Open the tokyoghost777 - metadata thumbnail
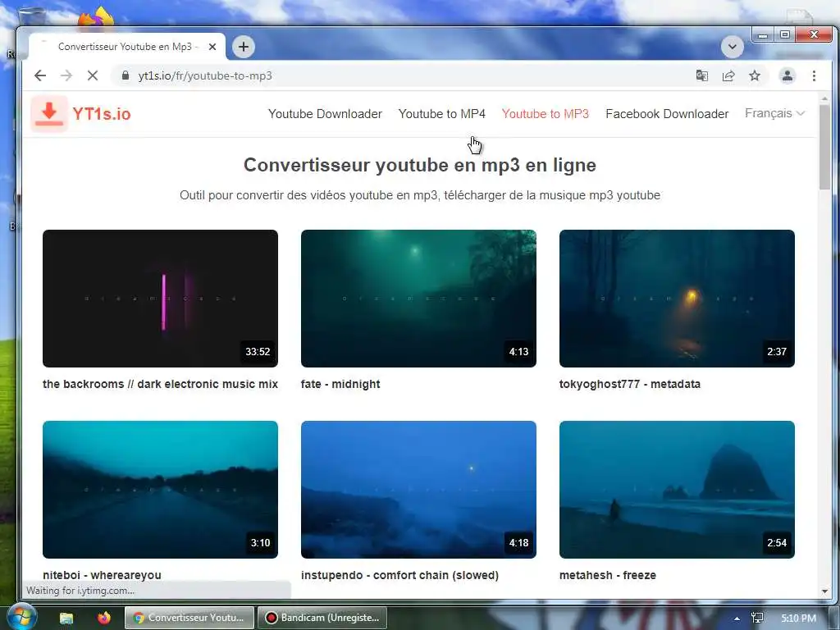Viewport: 840px width, 630px height. [677, 299]
